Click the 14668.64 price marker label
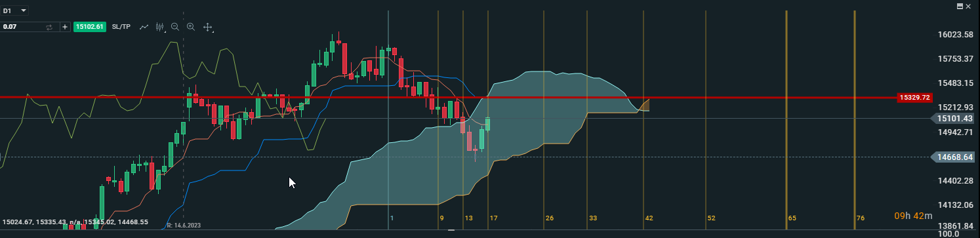The height and width of the screenshot is (238, 980). 953,157
